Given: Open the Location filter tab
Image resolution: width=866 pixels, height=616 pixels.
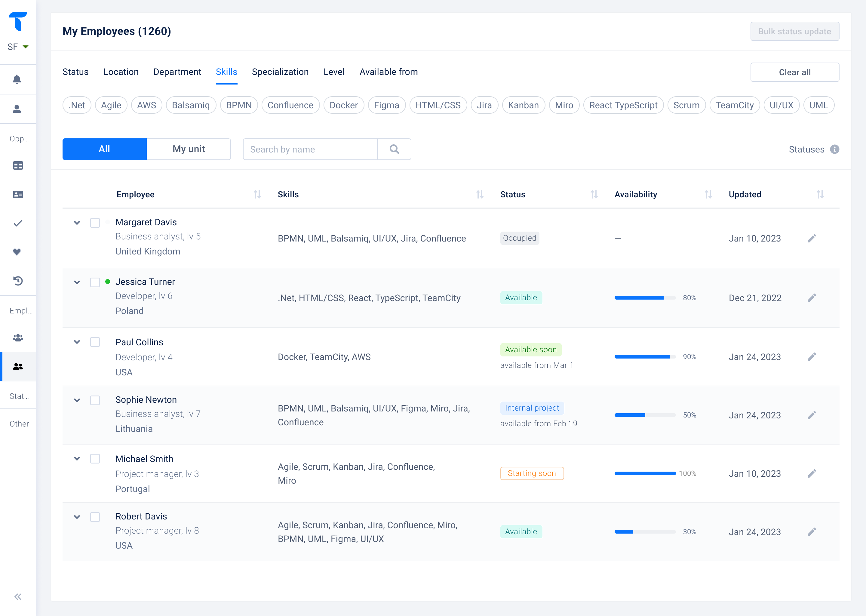Looking at the screenshot, I should click(121, 72).
